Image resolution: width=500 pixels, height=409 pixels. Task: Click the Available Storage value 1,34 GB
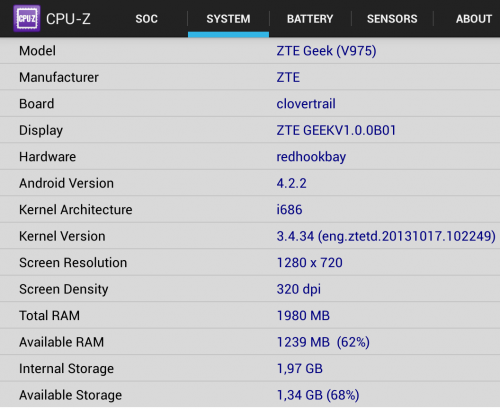[x=318, y=395]
